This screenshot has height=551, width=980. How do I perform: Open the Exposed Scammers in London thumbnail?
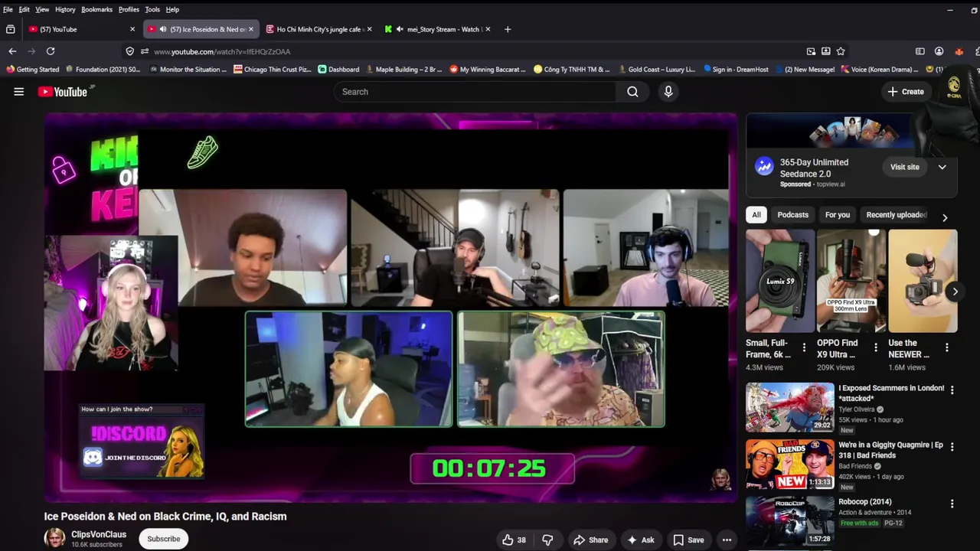790,407
